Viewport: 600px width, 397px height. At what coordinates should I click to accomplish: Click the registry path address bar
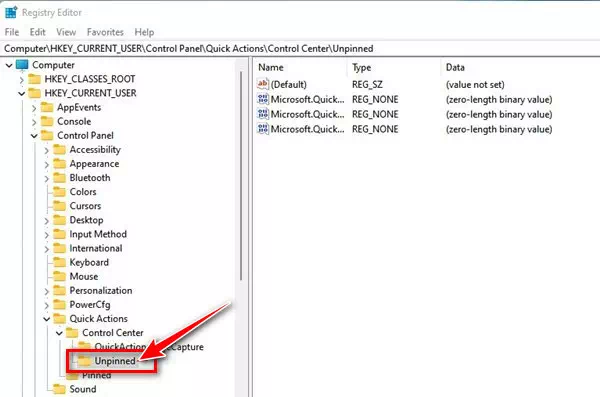(300, 49)
